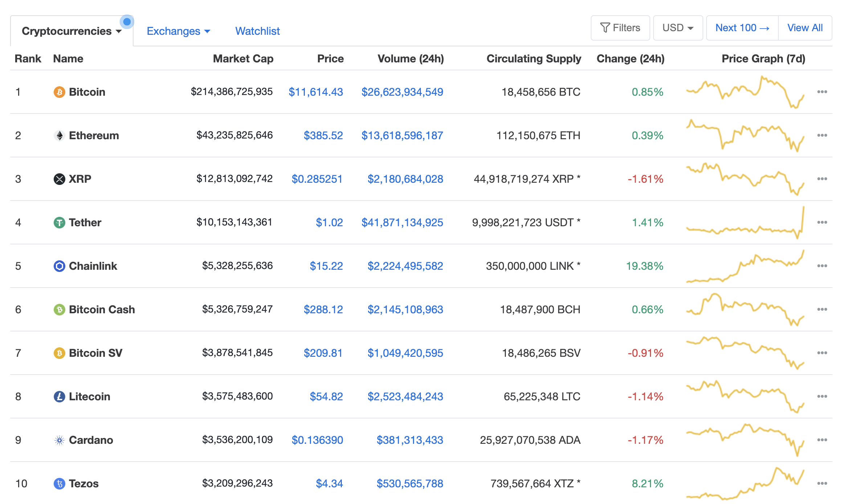Open the Filters button with funnel icon
The height and width of the screenshot is (504, 860).
pos(620,28)
